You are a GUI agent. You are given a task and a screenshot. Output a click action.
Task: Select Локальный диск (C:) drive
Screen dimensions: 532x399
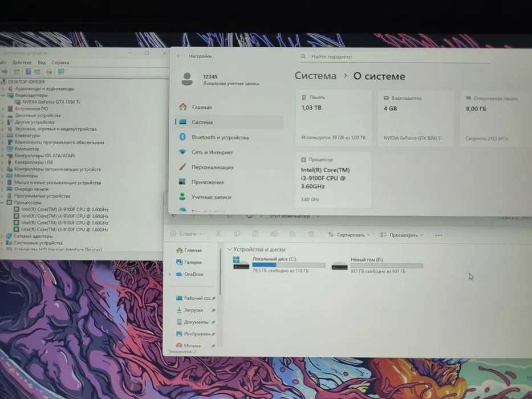pos(279,264)
